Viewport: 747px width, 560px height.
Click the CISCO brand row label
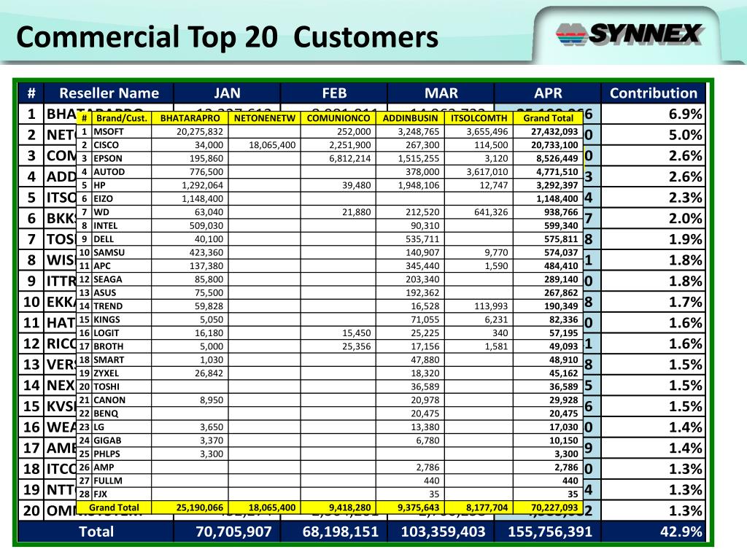tap(107, 145)
